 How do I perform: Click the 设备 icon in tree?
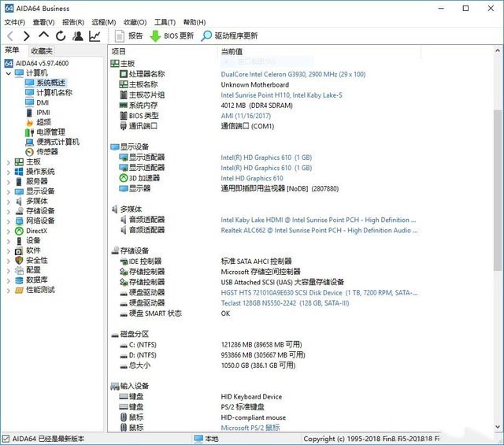pos(19,240)
